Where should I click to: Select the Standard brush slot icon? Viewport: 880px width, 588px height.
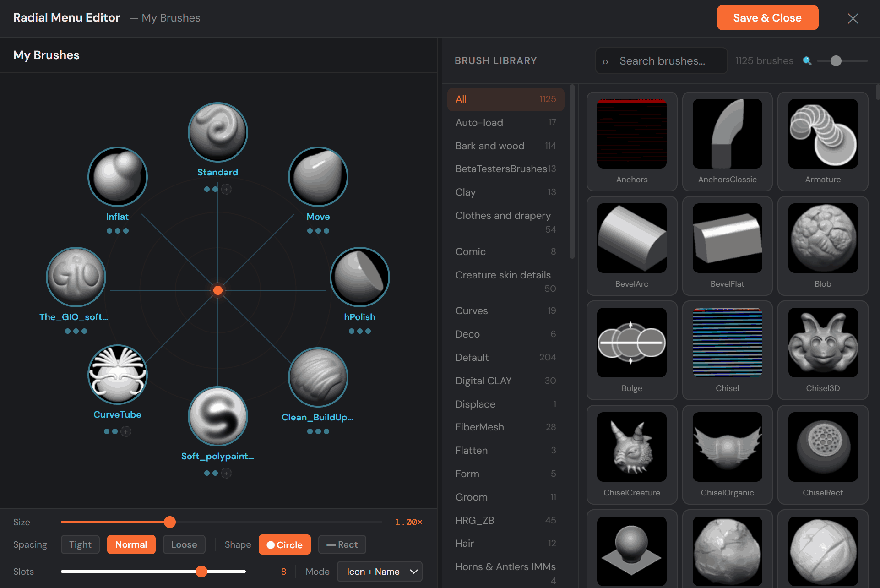pos(218,132)
